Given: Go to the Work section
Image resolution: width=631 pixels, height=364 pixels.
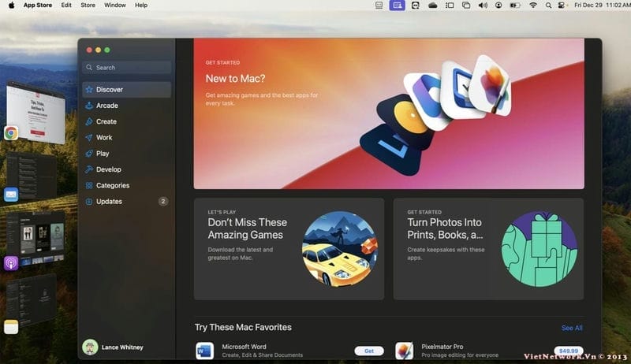Looking at the screenshot, I should coord(103,138).
